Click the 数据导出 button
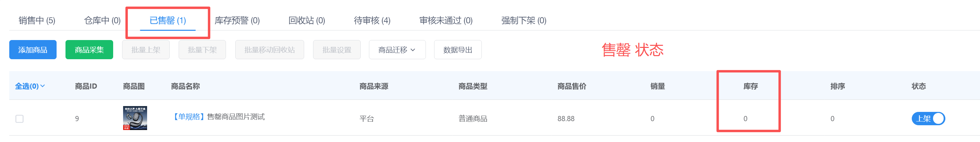Image resolution: width=980 pixels, height=142 pixels. 458,50
